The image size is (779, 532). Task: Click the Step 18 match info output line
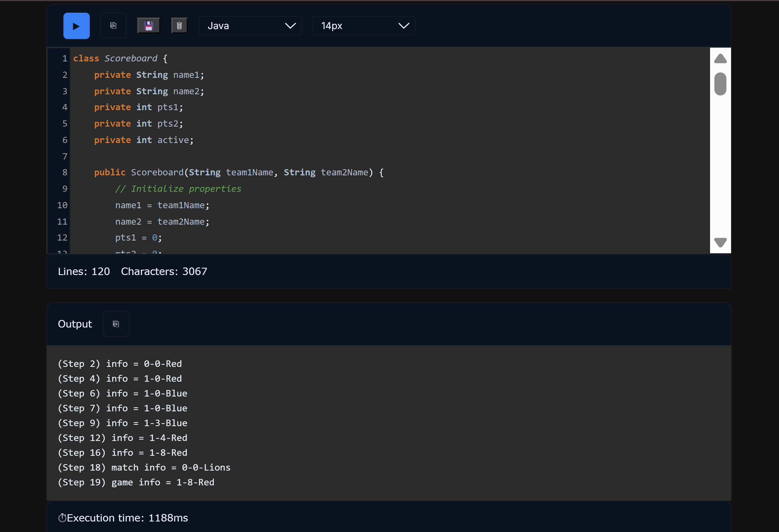pyautogui.click(x=144, y=467)
